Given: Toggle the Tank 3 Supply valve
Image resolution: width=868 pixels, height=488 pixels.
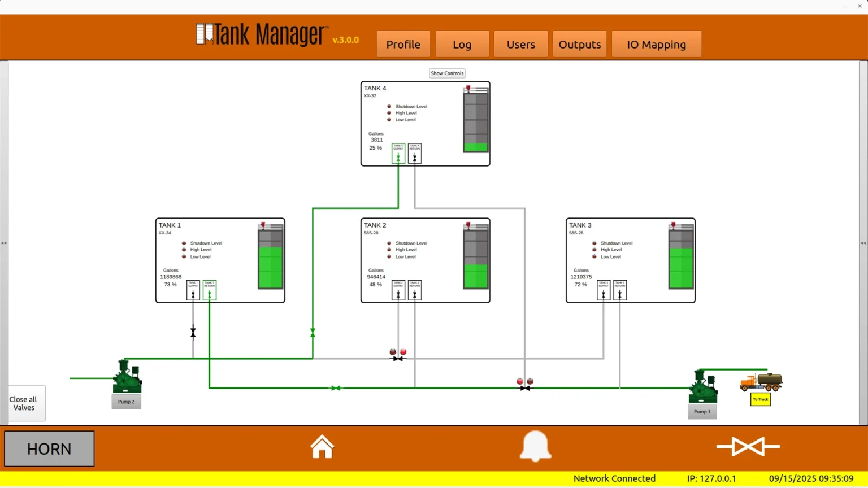Looking at the screenshot, I should tap(604, 290).
